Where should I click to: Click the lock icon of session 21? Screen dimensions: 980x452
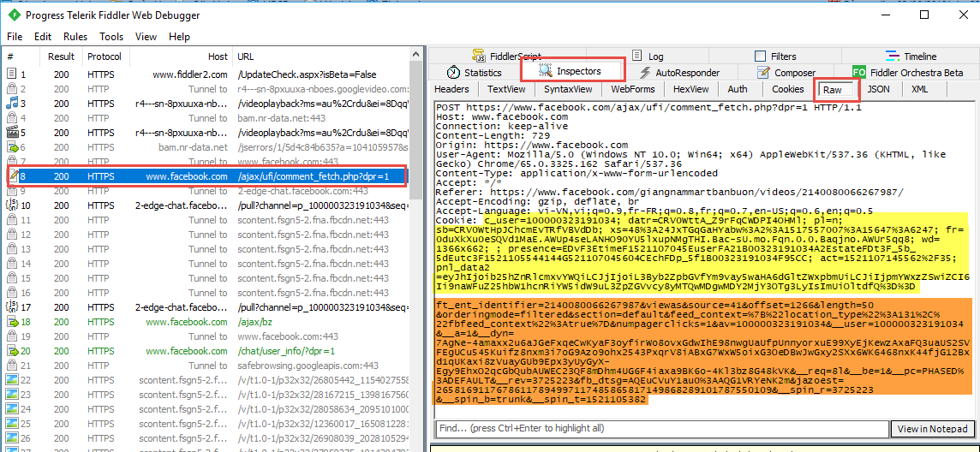point(11,366)
